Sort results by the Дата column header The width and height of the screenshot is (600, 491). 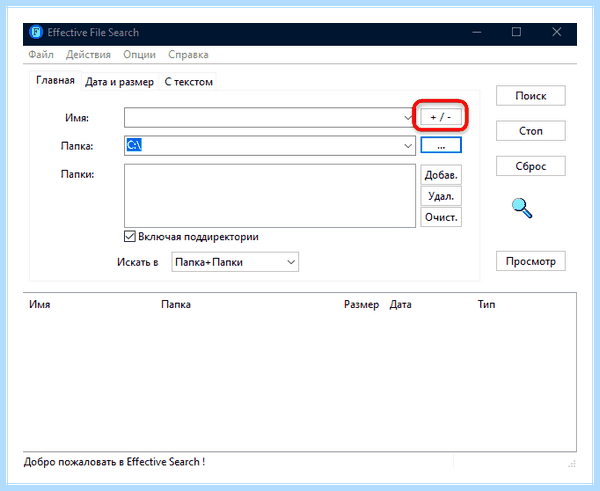(x=400, y=304)
